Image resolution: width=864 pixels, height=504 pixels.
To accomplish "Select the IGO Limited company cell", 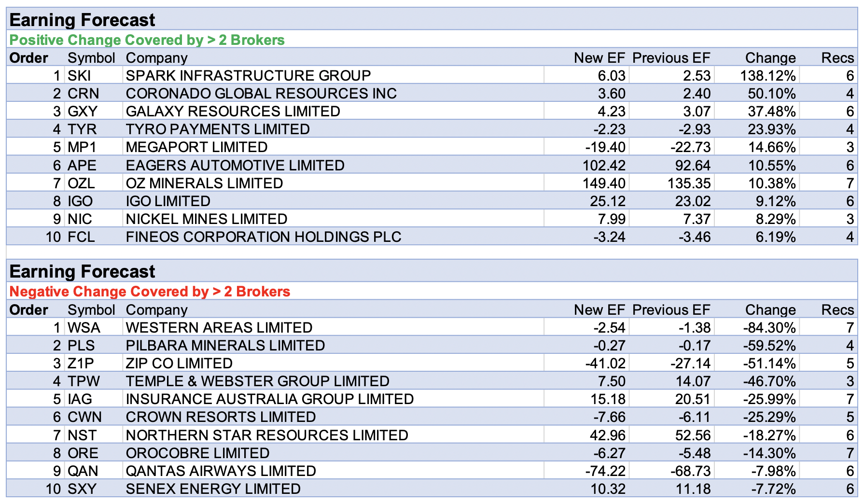I will click(168, 201).
